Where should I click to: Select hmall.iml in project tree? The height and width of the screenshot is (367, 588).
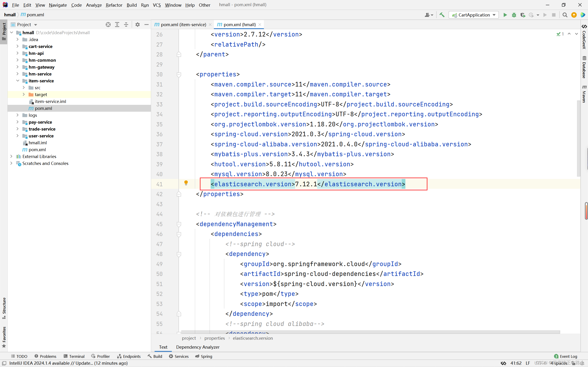pyautogui.click(x=38, y=143)
